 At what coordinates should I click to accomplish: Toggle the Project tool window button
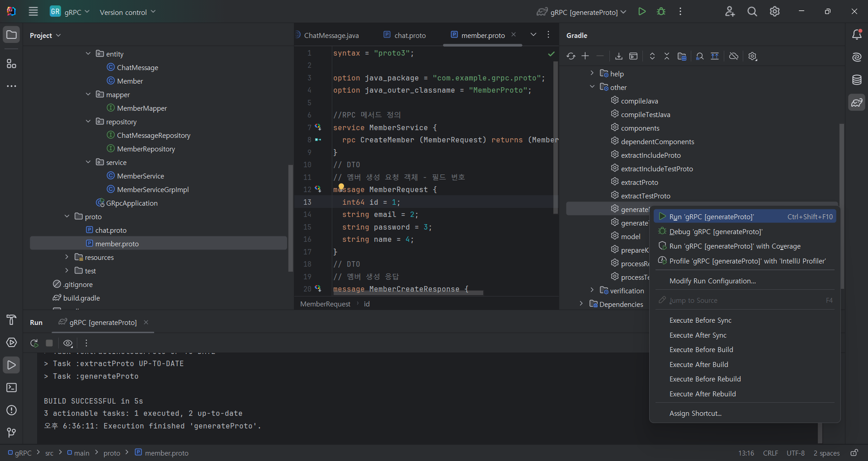coord(11,35)
